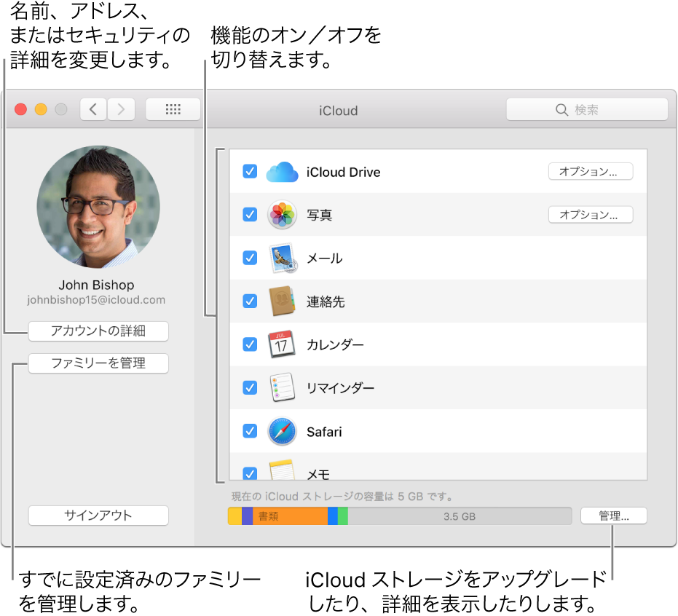
Task: Click the 写真 (Photos) app icon
Action: pyautogui.click(x=283, y=214)
